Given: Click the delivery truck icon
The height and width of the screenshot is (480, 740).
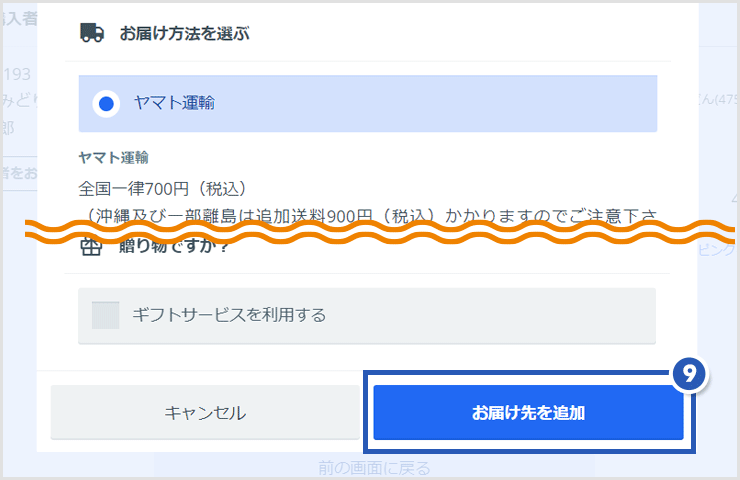Looking at the screenshot, I should (92, 33).
